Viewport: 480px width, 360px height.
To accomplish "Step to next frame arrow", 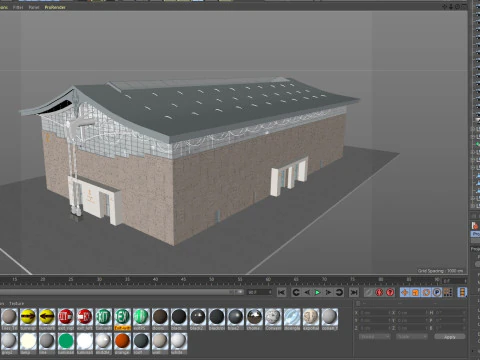I will 328,292.
